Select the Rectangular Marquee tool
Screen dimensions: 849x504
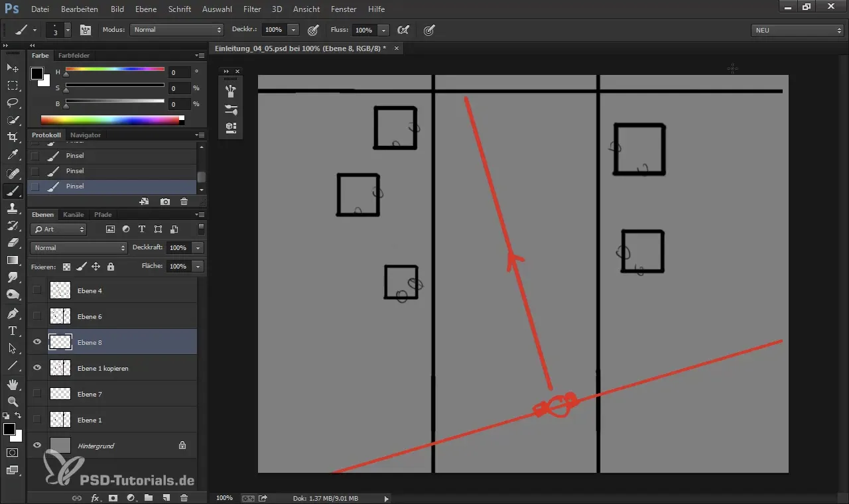coord(13,86)
